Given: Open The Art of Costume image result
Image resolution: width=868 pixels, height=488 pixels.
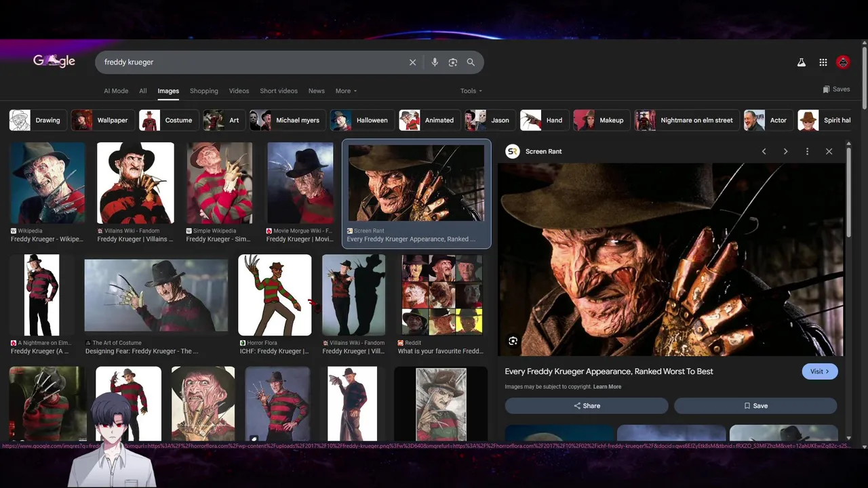Looking at the screenshot, I should click(156, 296).
